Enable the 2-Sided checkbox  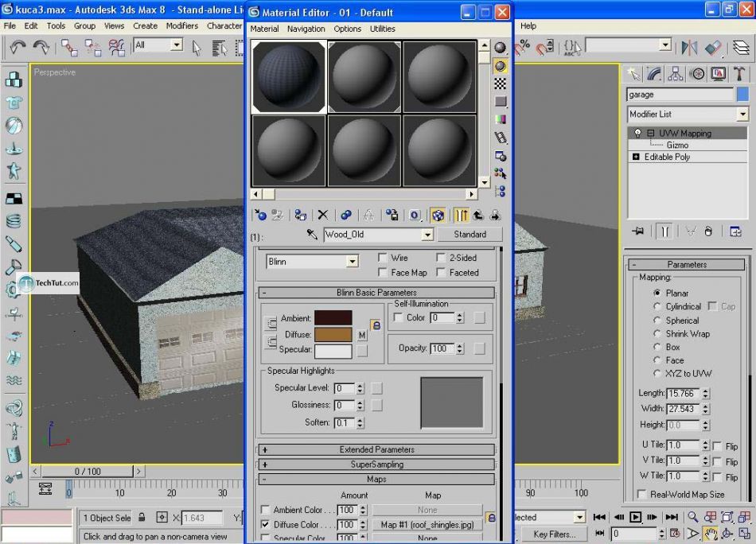(x=441, y=258)
